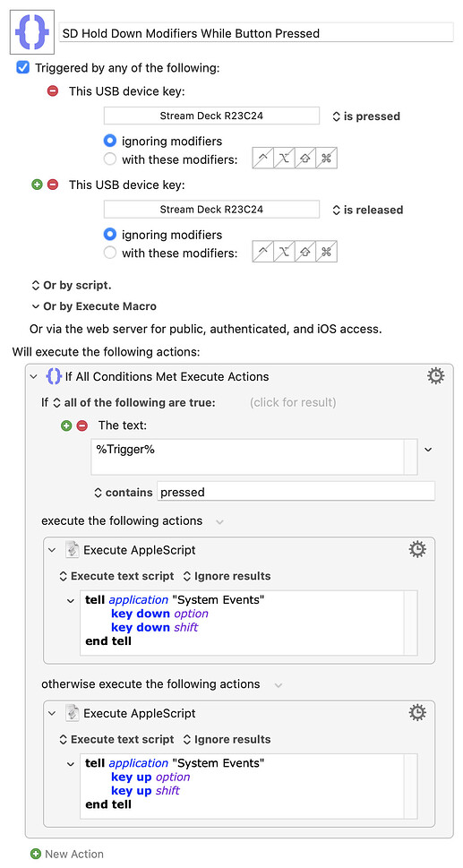Toggle Command modifier in is pressed trigger
This screenshot has height=868, width=463.
(326, 159)
